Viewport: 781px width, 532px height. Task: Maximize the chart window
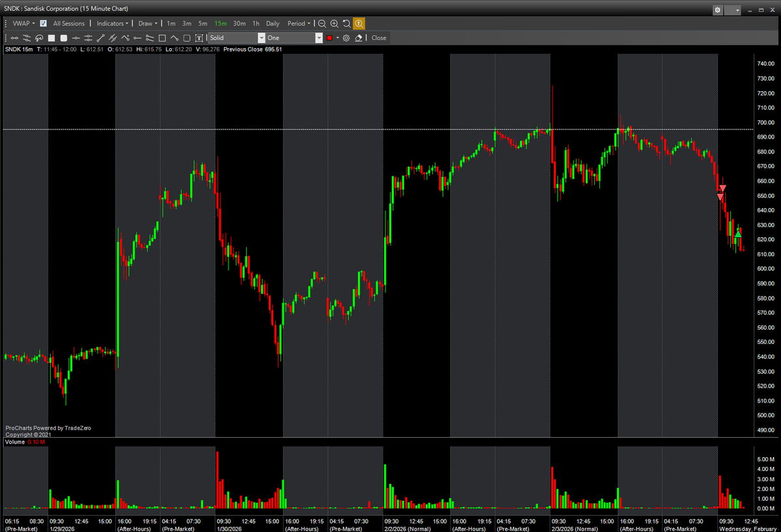click(x=761, y=10)
